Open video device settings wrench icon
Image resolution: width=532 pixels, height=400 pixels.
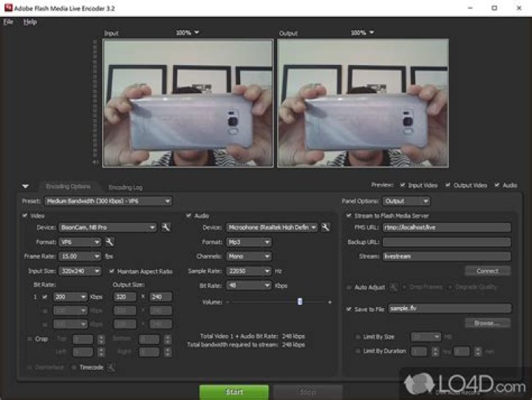pyautogui.click(x=167, y=227)
